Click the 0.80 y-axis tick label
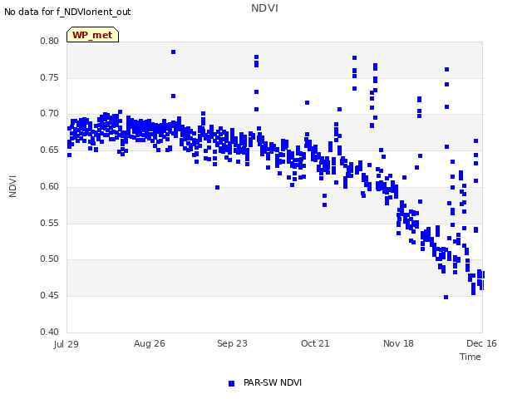 point(50,41)
